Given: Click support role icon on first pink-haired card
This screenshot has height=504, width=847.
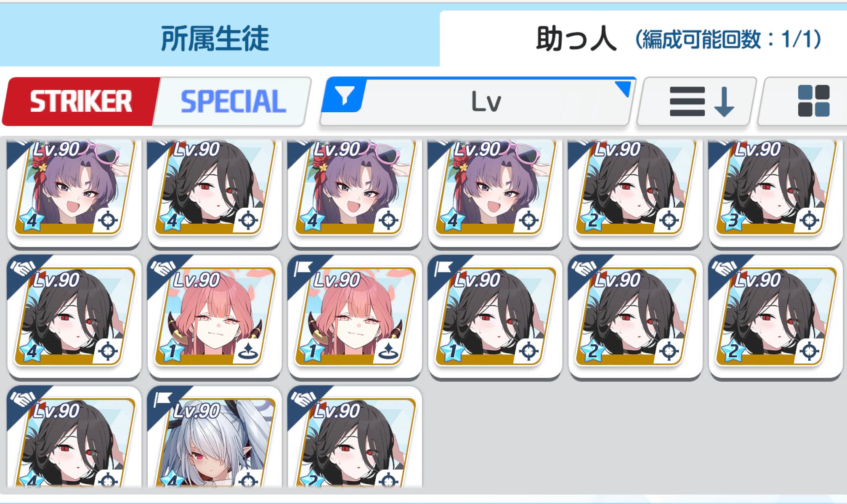Looking at the screenshot, I should [x=248, y=351].
